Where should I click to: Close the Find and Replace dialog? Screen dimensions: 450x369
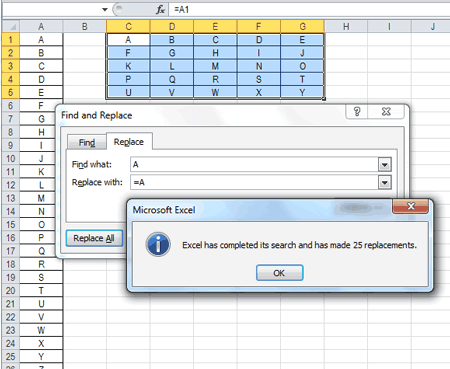[386, 111]
